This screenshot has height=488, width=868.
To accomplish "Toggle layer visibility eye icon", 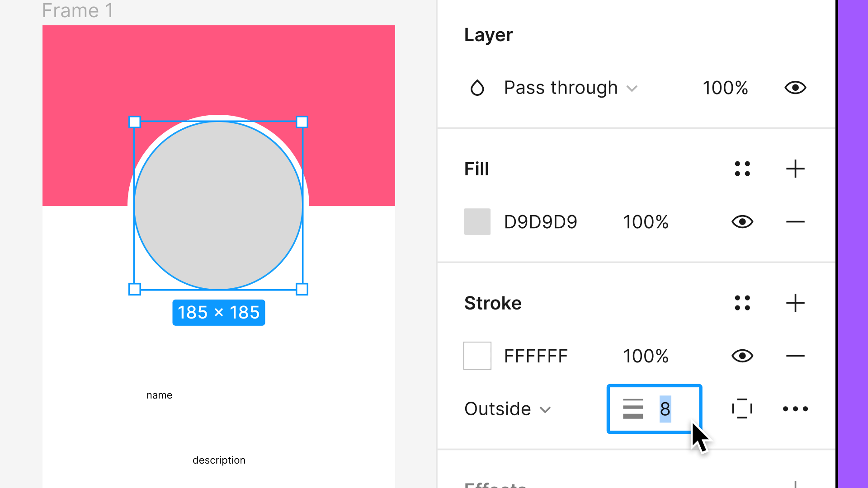I will 795,88.
